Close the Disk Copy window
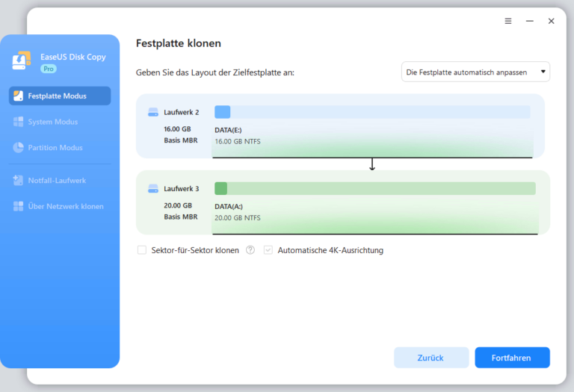574x392 pixels. (552, 21)
